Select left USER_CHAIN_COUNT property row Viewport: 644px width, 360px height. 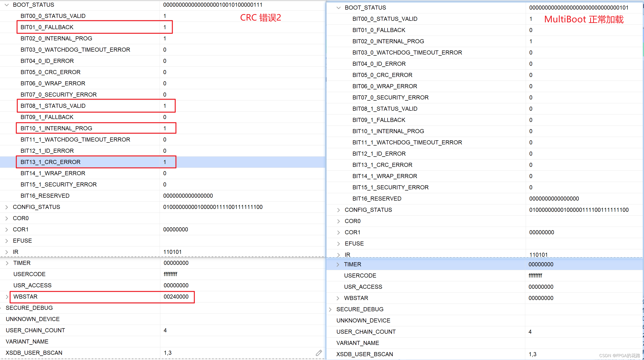pos(35,330)
